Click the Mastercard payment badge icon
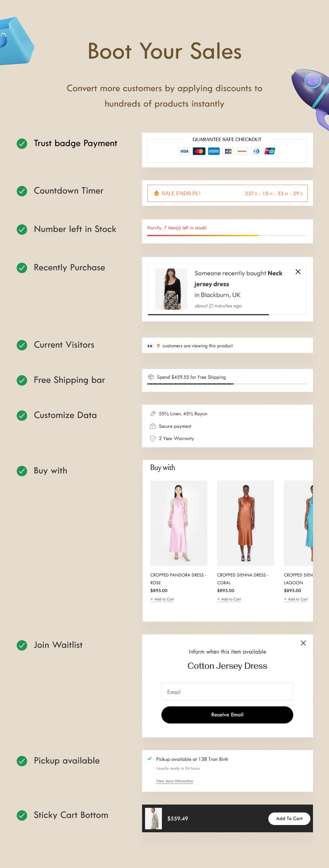This screenshot has width=329, height=868. tap(199, 151)
